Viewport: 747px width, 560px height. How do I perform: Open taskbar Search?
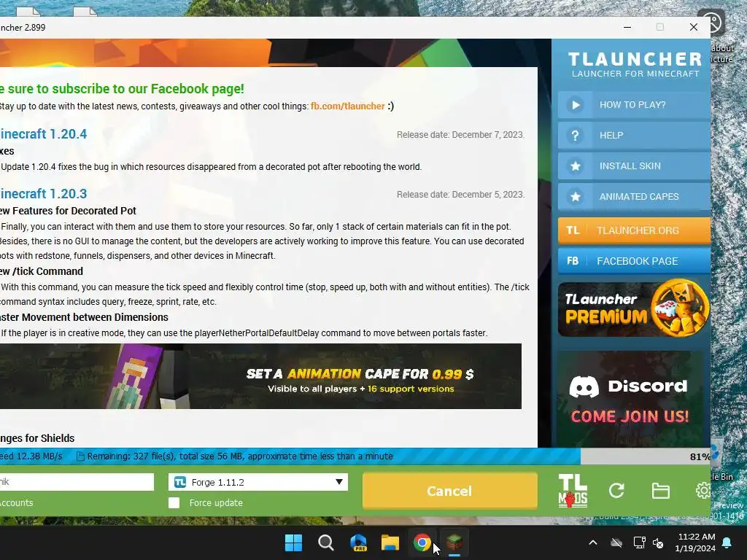(x=326, y=542)
